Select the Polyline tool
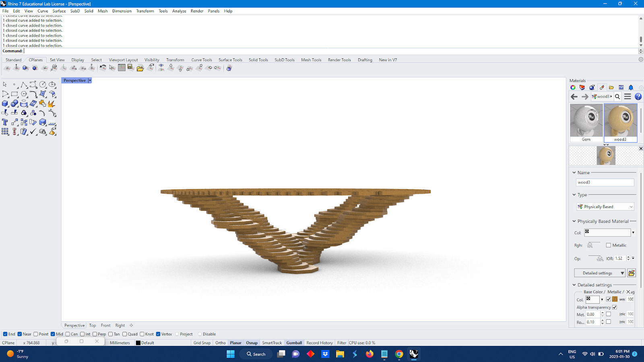 (x=24, y=85)
